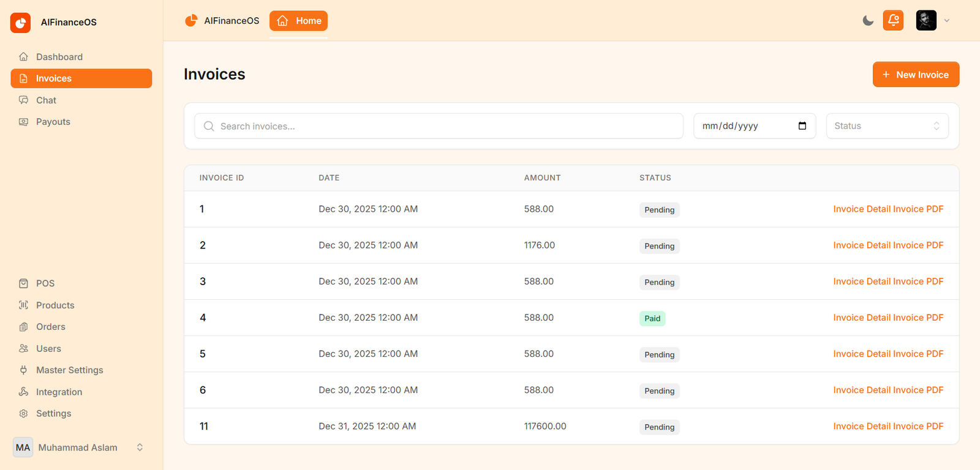Toggle dark mode moon icon
980x470 pixels.
868,21
